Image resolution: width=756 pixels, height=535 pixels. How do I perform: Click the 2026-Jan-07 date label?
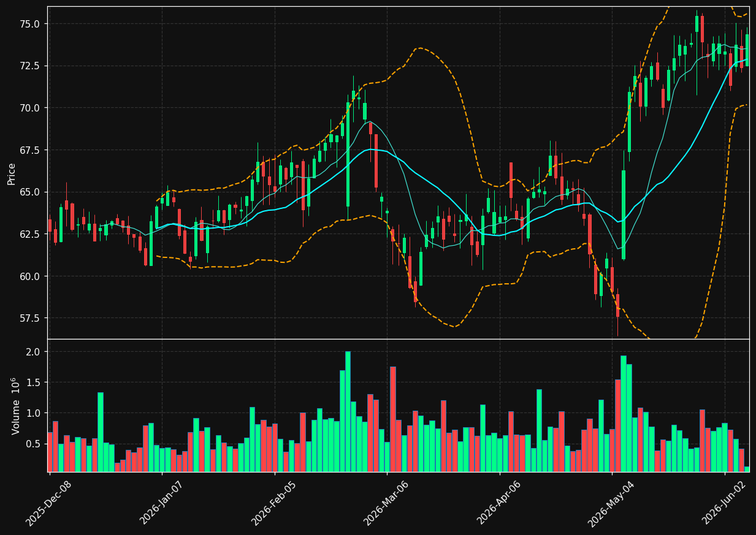tap(161, 503)
